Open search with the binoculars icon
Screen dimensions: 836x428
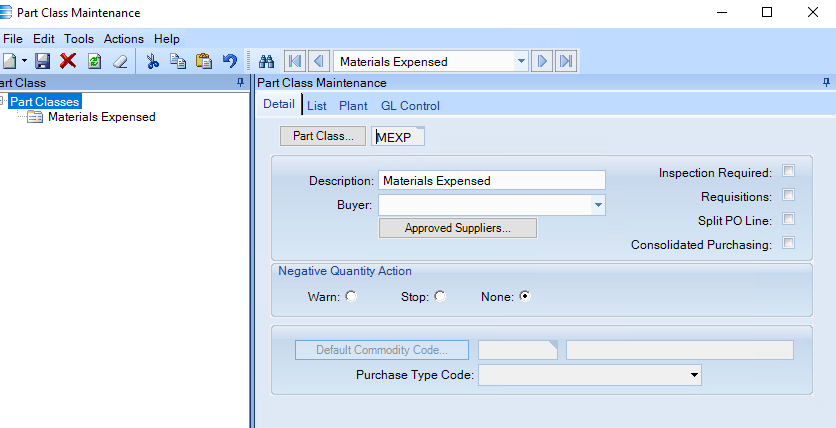[266, 62]
